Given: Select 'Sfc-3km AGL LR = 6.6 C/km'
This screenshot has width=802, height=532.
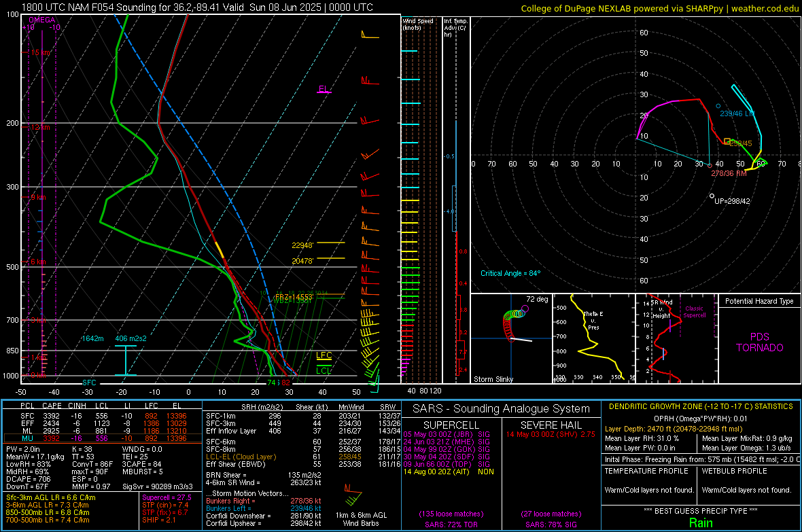Looking at the screenshot, I should coord(51,498).
